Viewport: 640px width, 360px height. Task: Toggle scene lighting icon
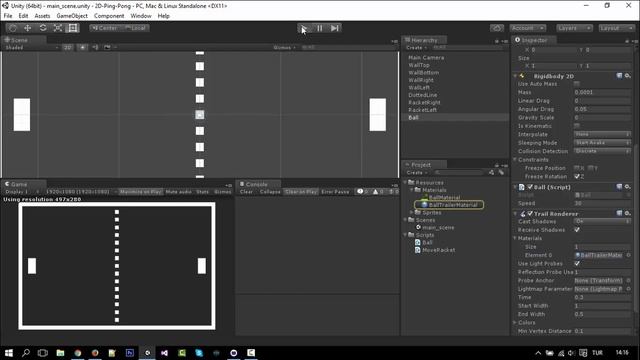coord(83,47)
